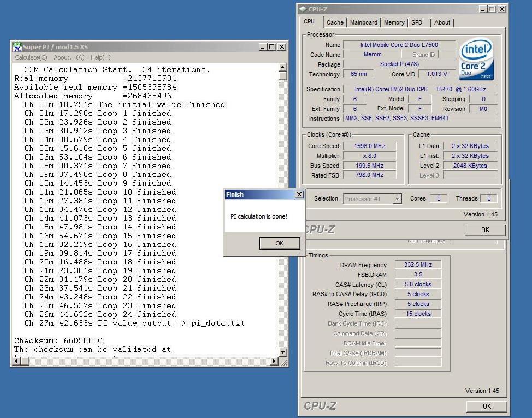Screen dimensions: 532x418
Task: Maximize the CPU-Z window
Action: (492, 9)
